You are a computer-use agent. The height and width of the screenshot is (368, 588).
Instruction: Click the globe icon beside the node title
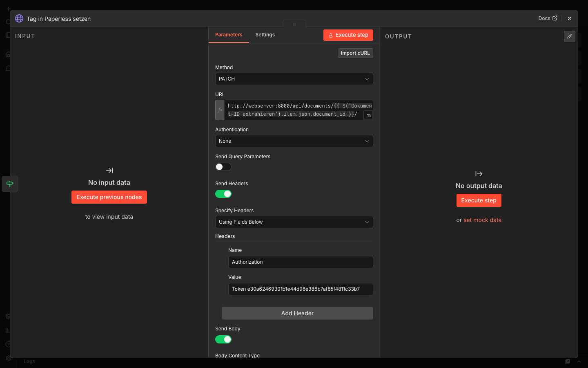(19, 18)
